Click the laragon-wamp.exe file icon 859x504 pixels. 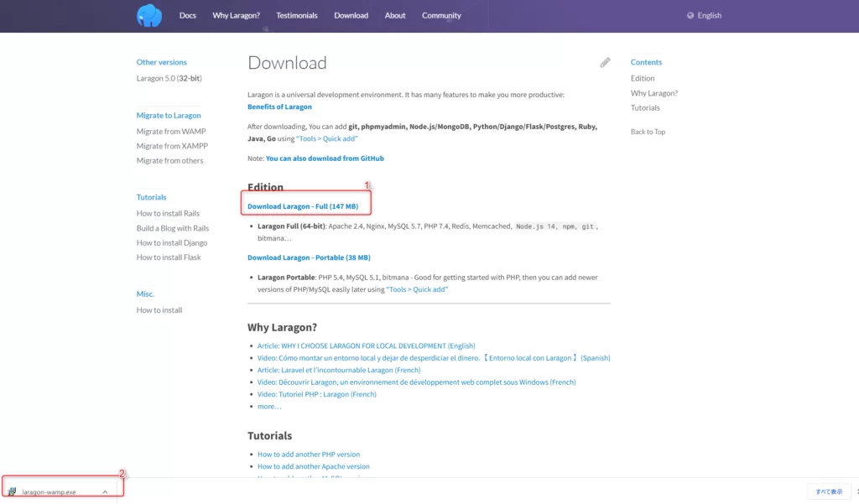[x=12, y=491]
